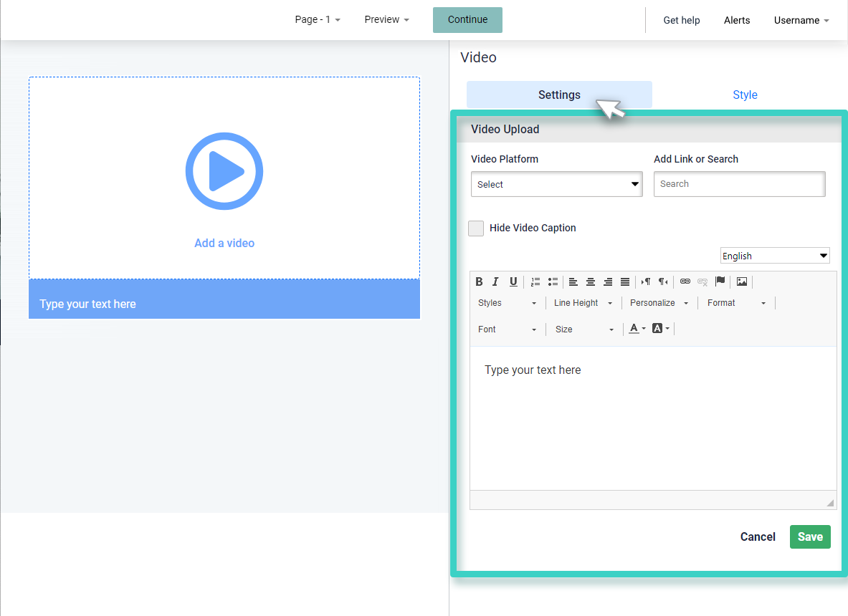Apply italic formatting in caption editor

pos(495,281)
